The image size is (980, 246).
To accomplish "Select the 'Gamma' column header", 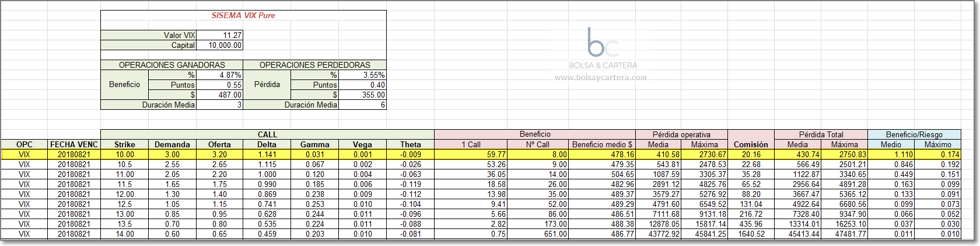I will (315, 144).
